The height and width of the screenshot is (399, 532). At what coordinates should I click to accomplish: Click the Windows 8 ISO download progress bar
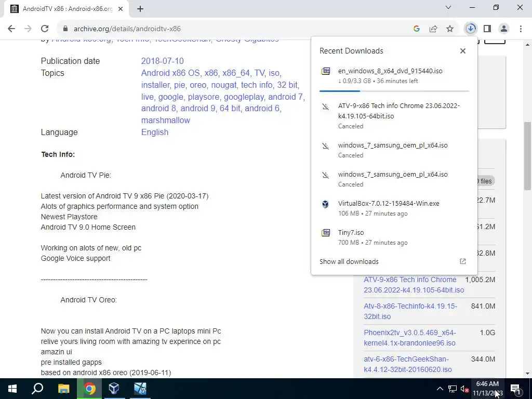[x=394, y=91]
